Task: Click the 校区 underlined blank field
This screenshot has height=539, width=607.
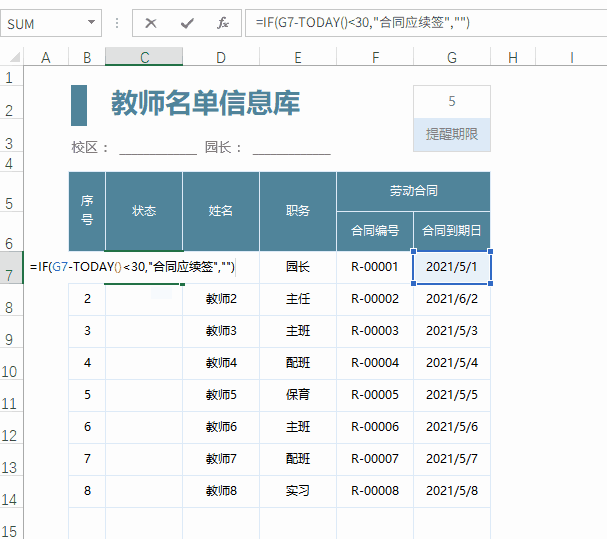Action: tap(158, 148)
